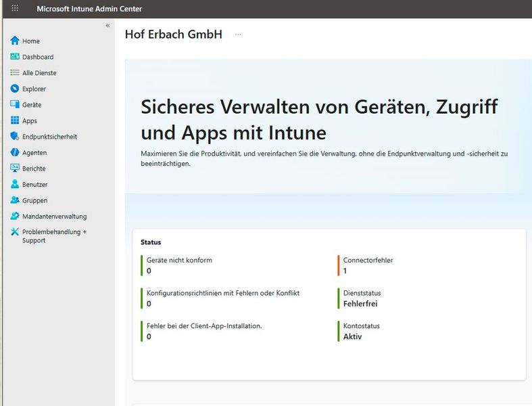Open the Connectorfehler status tile
This screenshot has width=532, height=406.
[x=365, y=265]
